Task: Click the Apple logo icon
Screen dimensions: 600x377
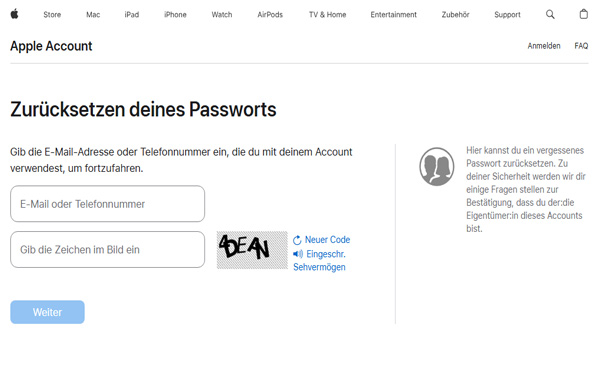Action: pyautogui.click(x=15, y=14)
